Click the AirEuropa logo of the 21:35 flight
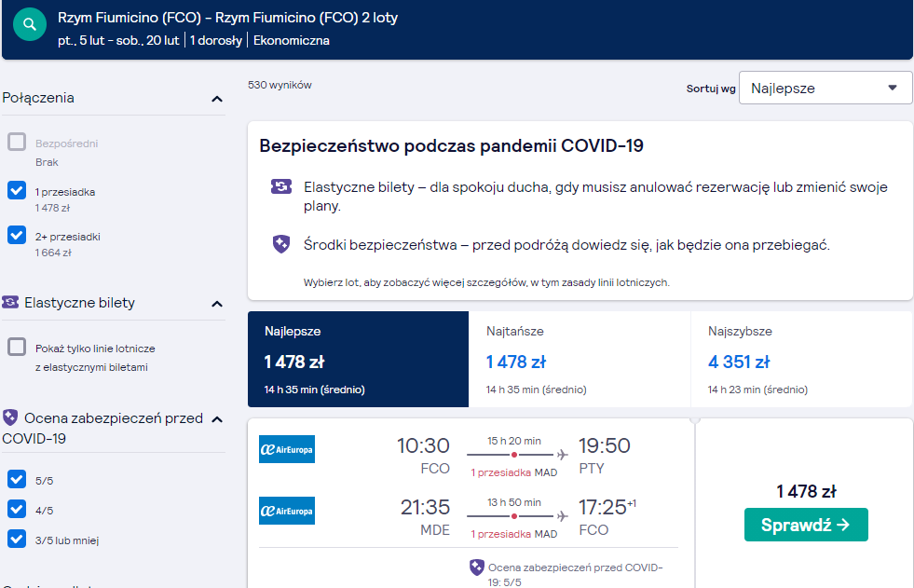 point(287,511)
